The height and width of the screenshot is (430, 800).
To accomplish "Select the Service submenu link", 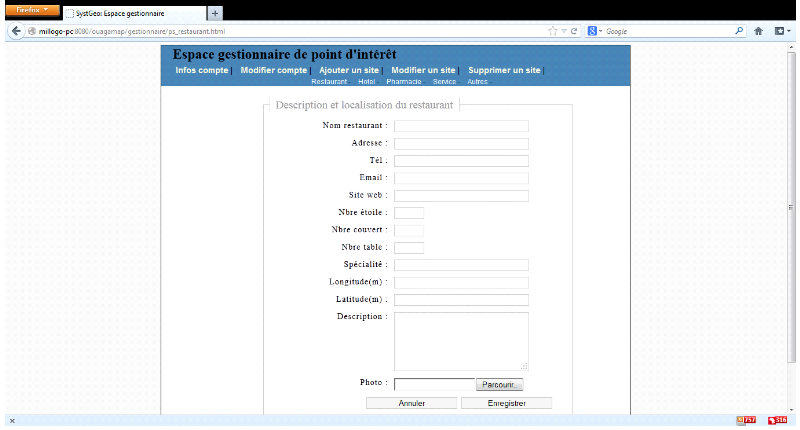I will (x=444, y=82).
